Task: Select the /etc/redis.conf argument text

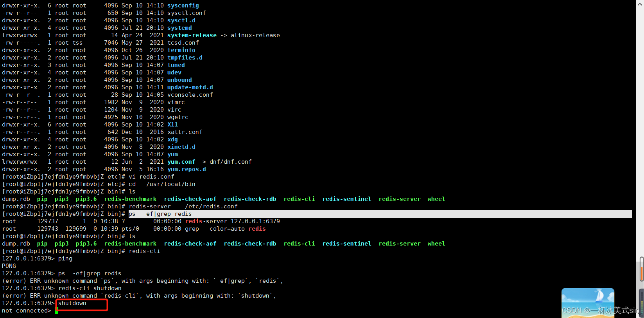Action: click(211, 206)
